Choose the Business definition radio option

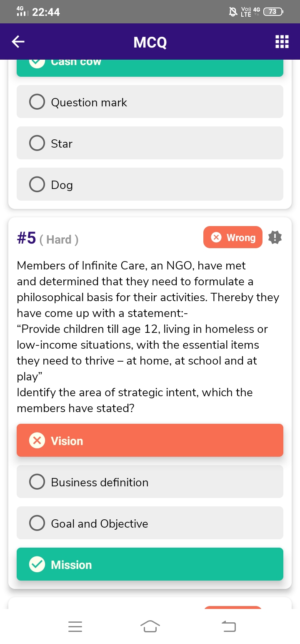tap(37, 482)
